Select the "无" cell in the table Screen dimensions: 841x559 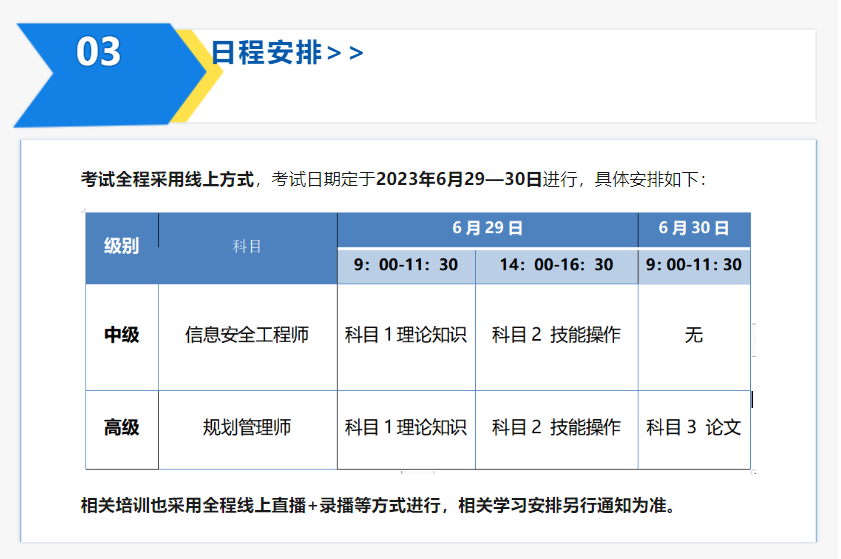point(693,336)
